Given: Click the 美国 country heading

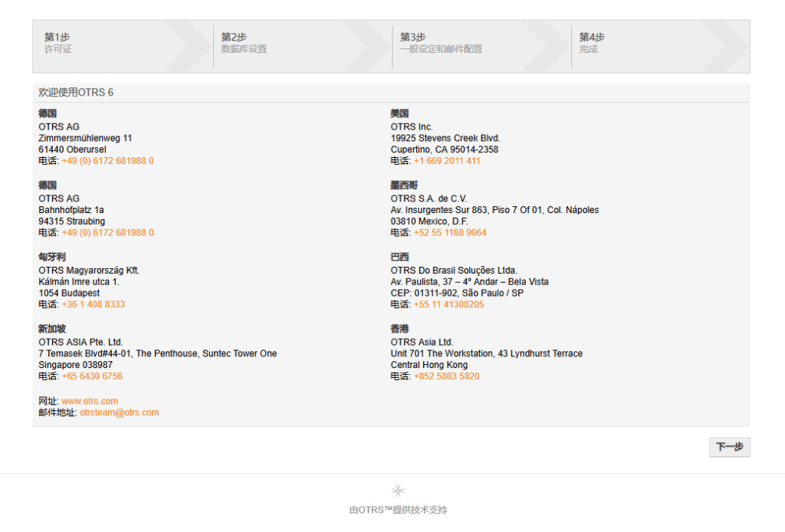Looking at the screenshot, I should click(400, 113).
